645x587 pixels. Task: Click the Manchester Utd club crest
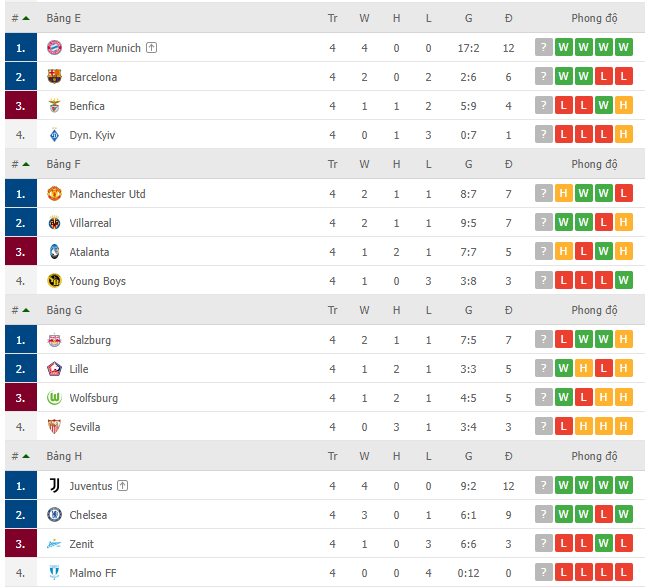(x=54, y=194)
